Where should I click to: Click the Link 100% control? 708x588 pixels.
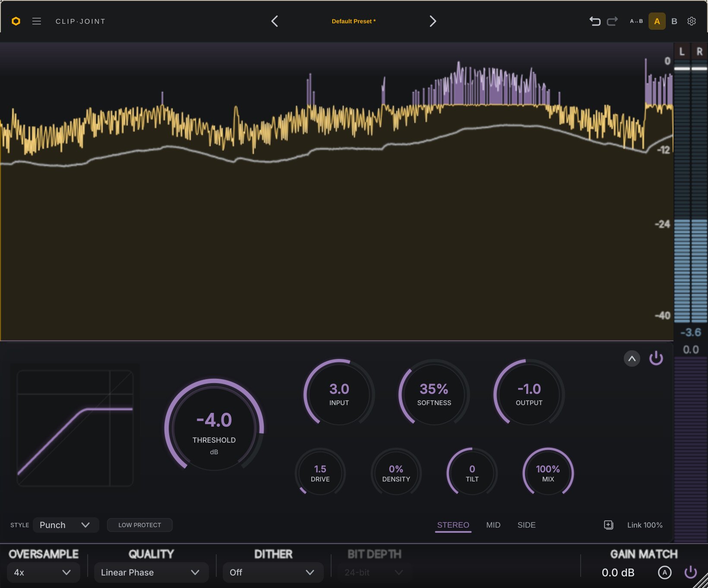645,525
